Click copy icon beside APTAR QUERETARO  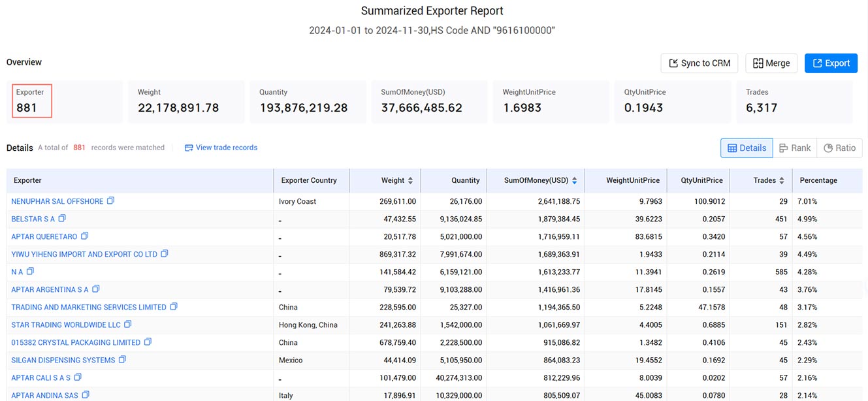click(84, 236)
